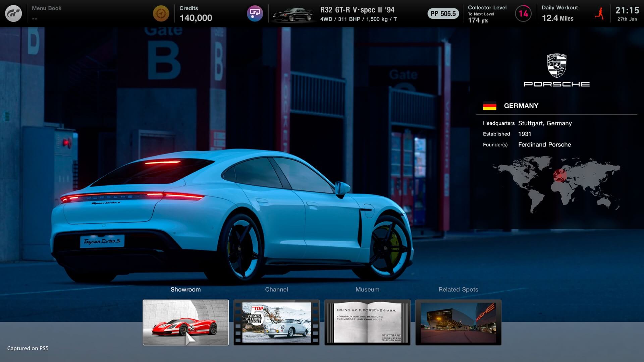Click the red Daily Workout runner icon
Viewport: 644px width, 362px height.
pos(599,14)
